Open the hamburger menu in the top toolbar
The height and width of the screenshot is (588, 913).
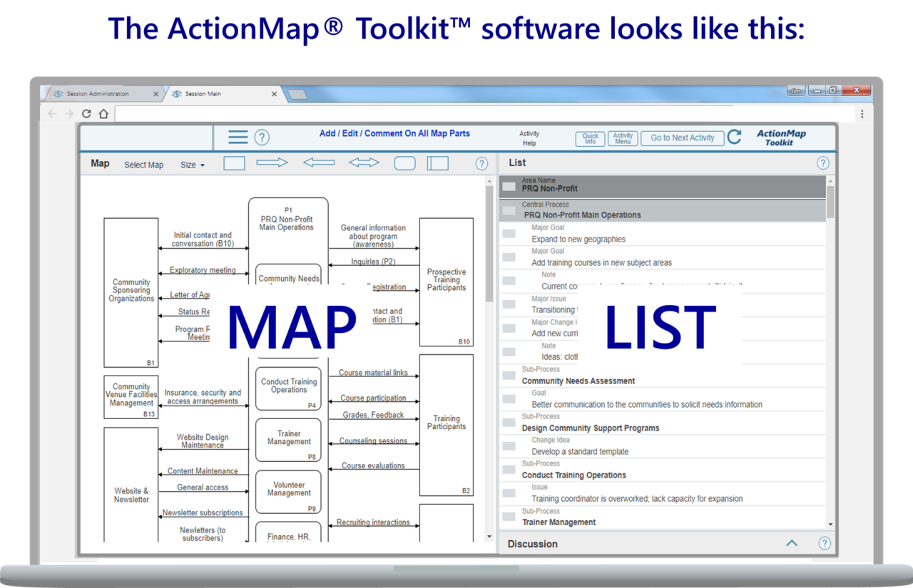(x=238, y=137)
